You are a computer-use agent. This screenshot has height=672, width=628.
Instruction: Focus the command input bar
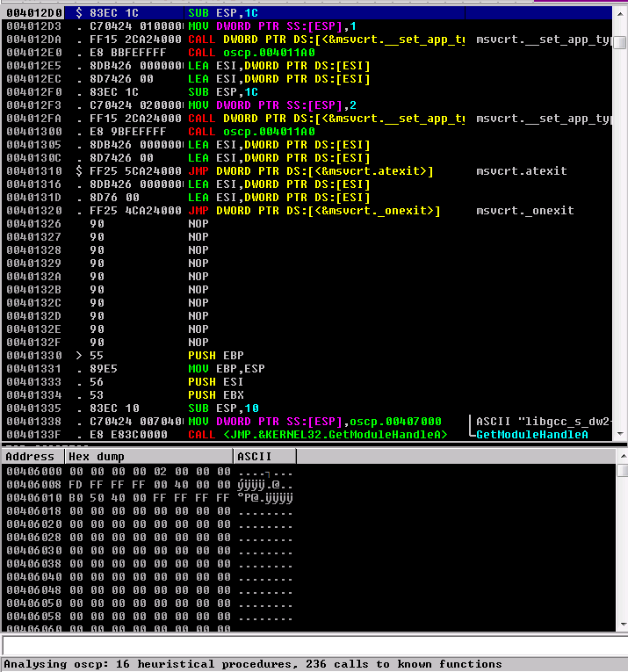(x=314, y=645)
